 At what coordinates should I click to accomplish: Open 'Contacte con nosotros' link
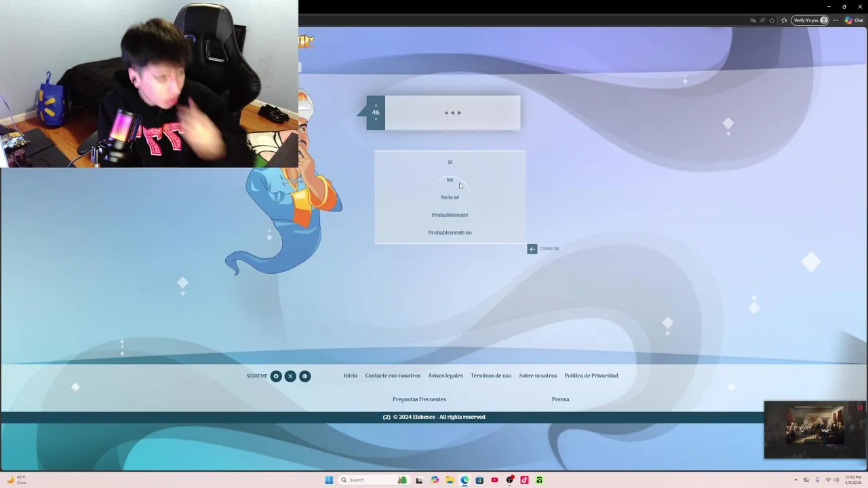click(x=393, y=375)
